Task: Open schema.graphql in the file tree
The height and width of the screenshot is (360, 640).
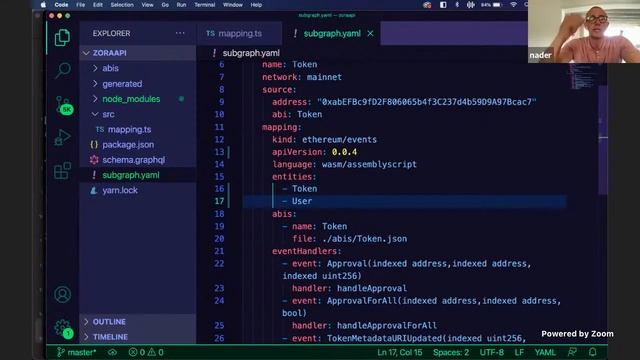Action: tap(138, 160)
